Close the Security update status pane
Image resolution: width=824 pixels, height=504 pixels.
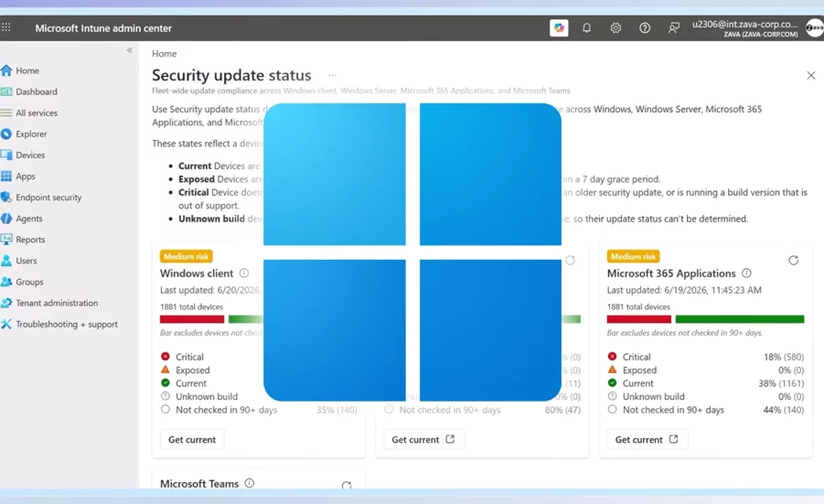(811, 75)
